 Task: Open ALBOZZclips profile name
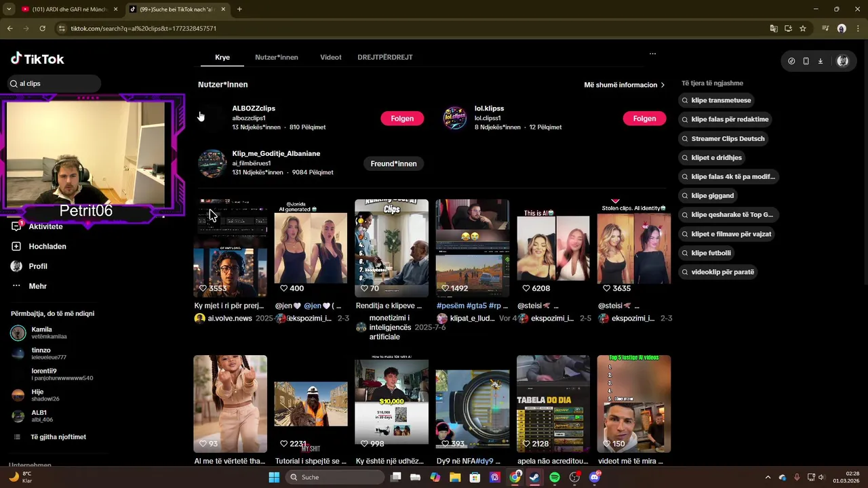[x=254, y=108]
